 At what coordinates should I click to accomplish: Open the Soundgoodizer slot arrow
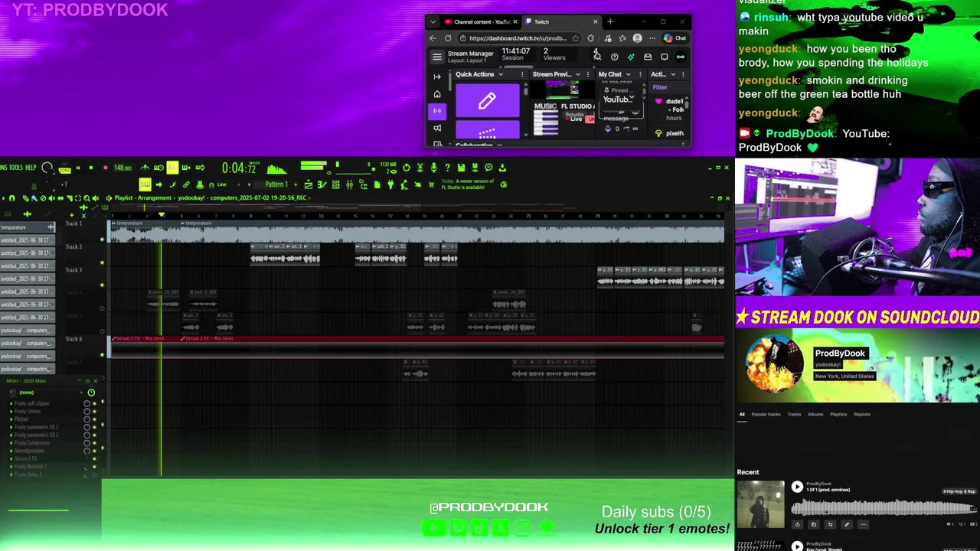click(11, 451)
